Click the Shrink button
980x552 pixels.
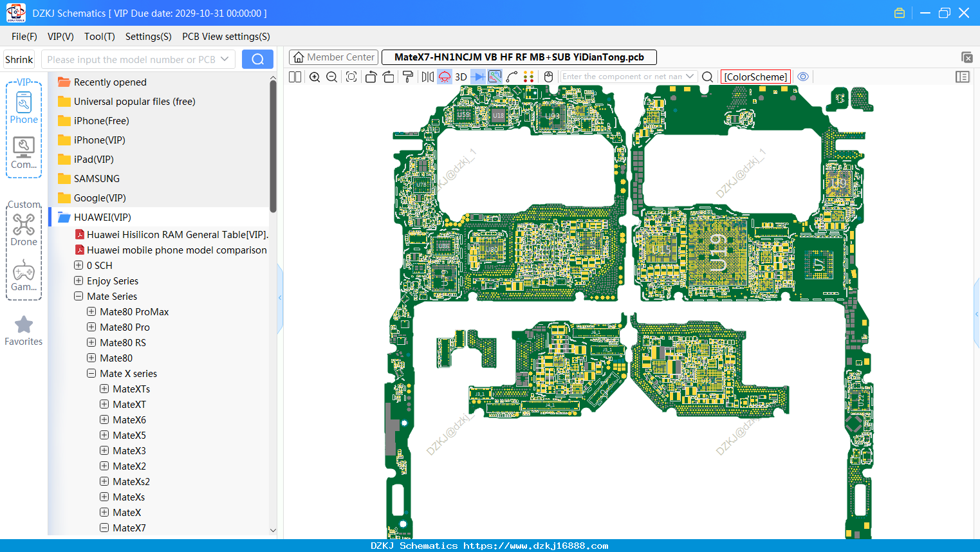[19, 59]
